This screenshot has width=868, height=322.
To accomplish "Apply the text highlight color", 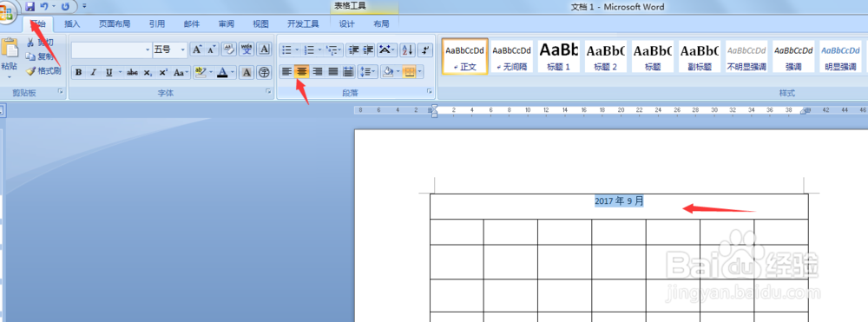I will click(x=200, y=73).
